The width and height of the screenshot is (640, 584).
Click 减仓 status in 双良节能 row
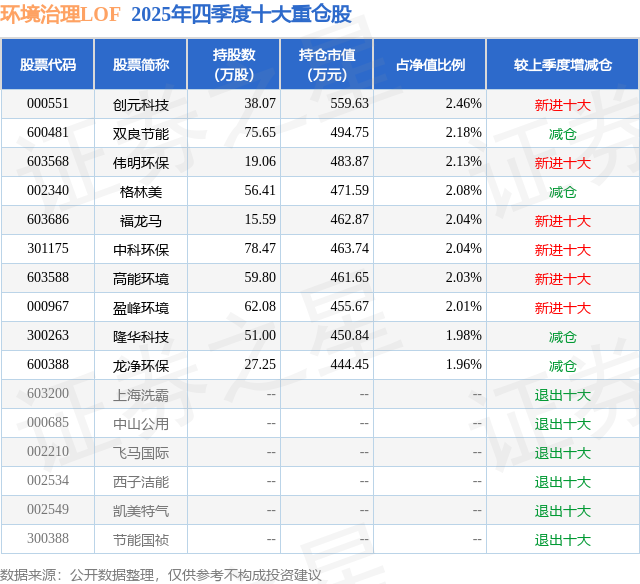pos(563,134)
